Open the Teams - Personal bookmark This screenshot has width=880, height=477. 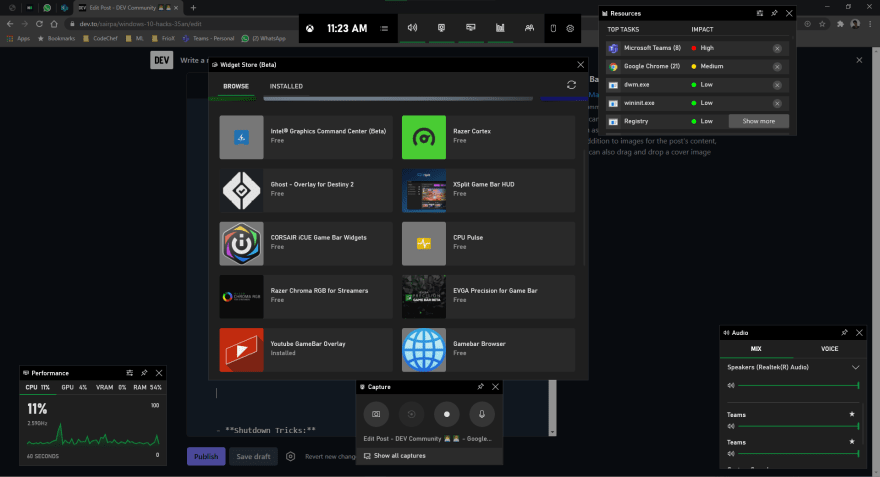[208, 39]
